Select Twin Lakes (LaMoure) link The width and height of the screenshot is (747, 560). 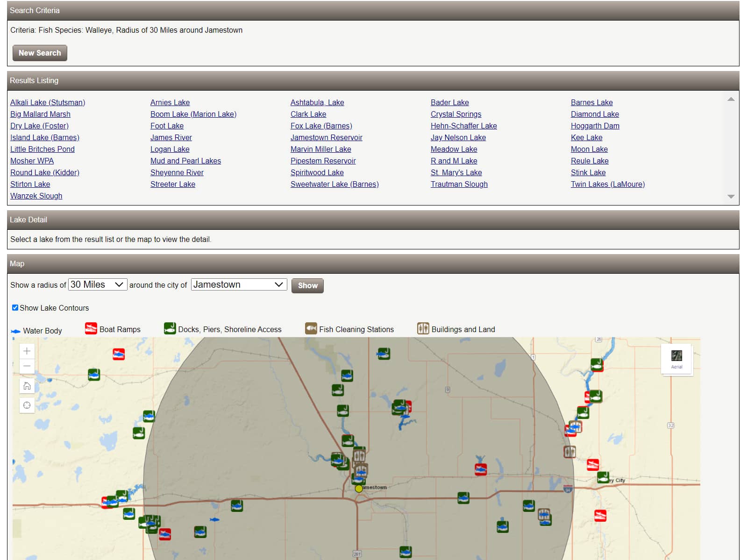607,184
